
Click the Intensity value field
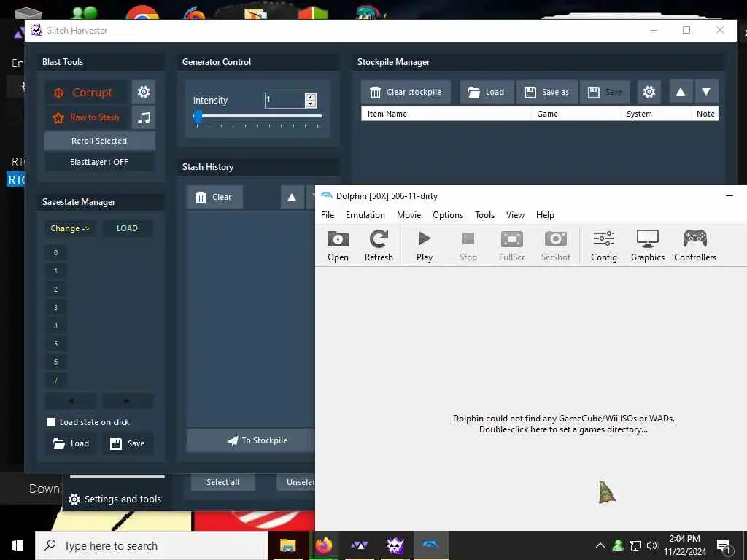[x=285, y=100]
